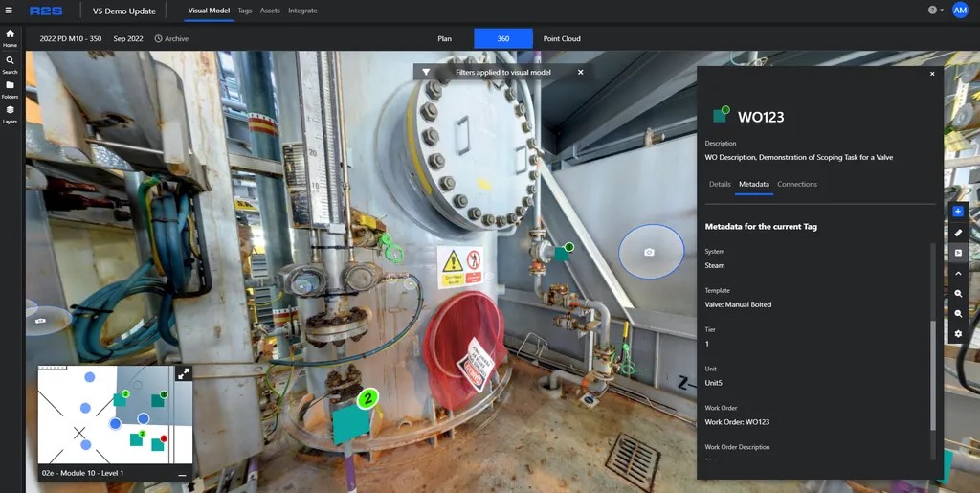Viewport: 980px width, 493px height.
Task: Switch to the Plan view
Action: click(x=445, y=38)
